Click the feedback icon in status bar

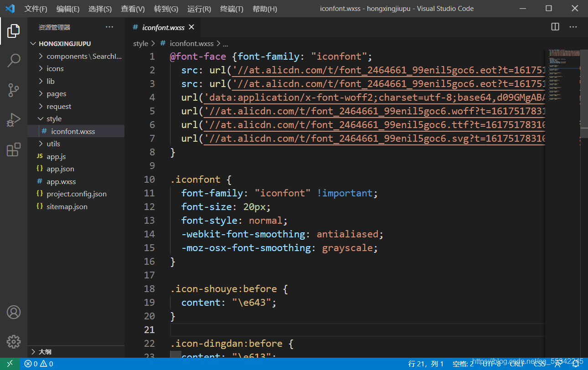[557, 364]
